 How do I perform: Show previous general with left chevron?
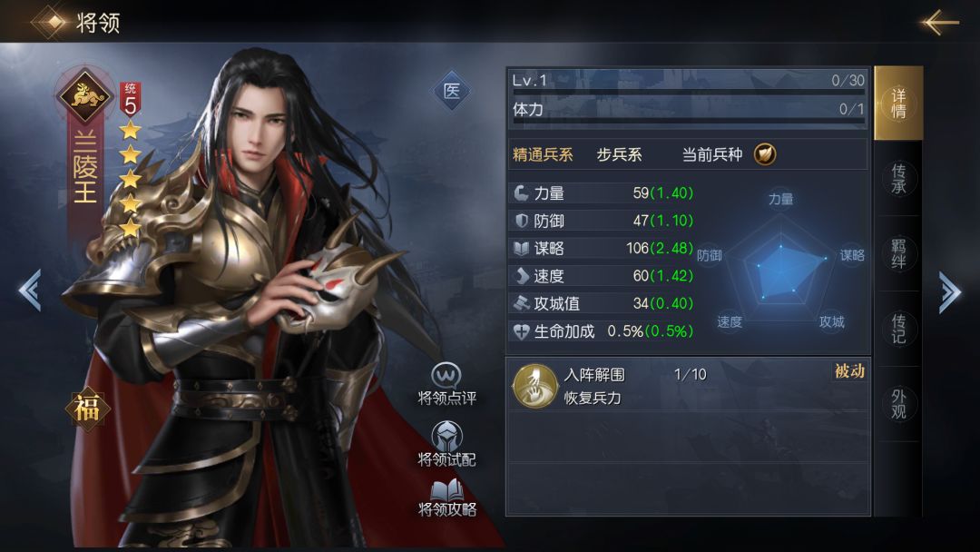tap(30, 290)
